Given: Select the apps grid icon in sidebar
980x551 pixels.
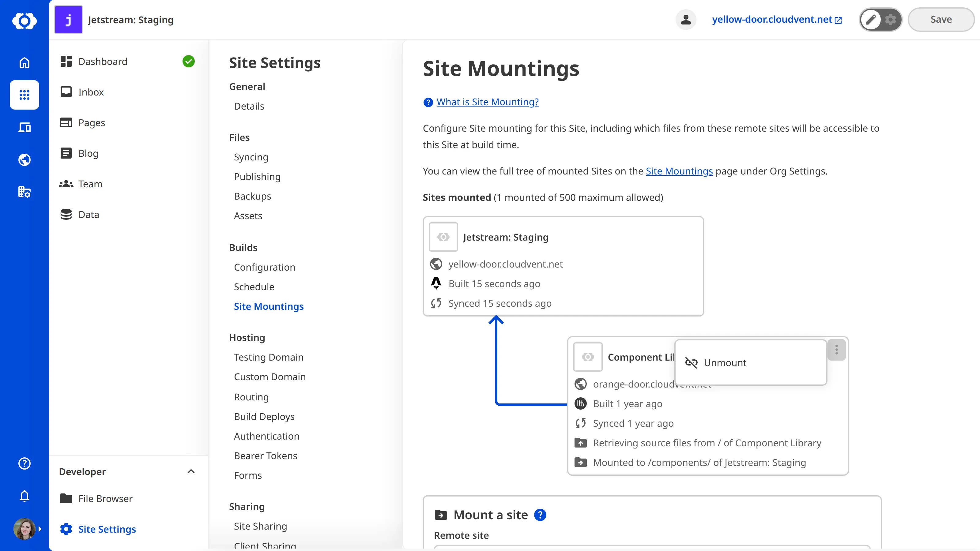Looking at the screenshot, I should pos(24,95).
